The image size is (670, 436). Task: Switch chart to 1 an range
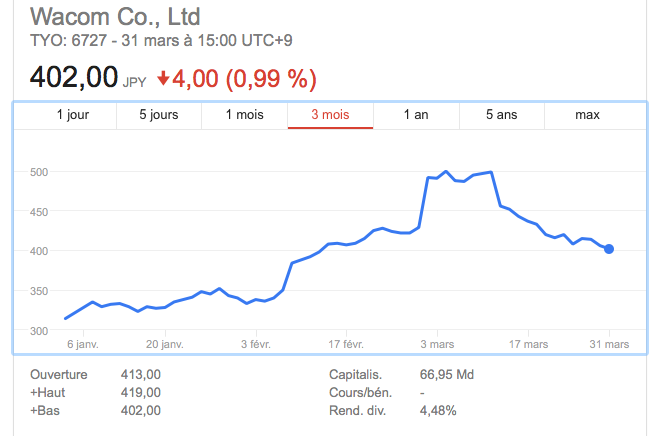[x=416, y=115]
